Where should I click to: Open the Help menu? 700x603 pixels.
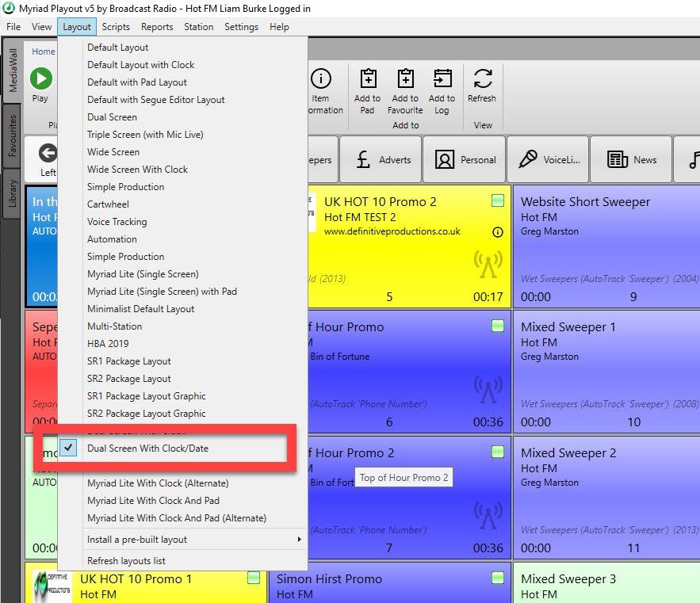click(279, 27)
